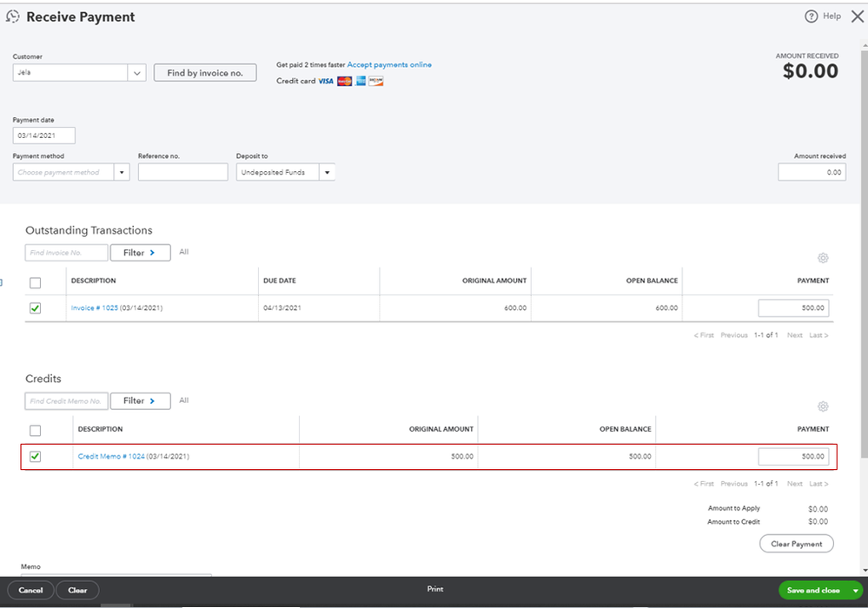Uncheck the Invoice # 1025 checkbox
868x608 pixels.
tap(35, 308)
